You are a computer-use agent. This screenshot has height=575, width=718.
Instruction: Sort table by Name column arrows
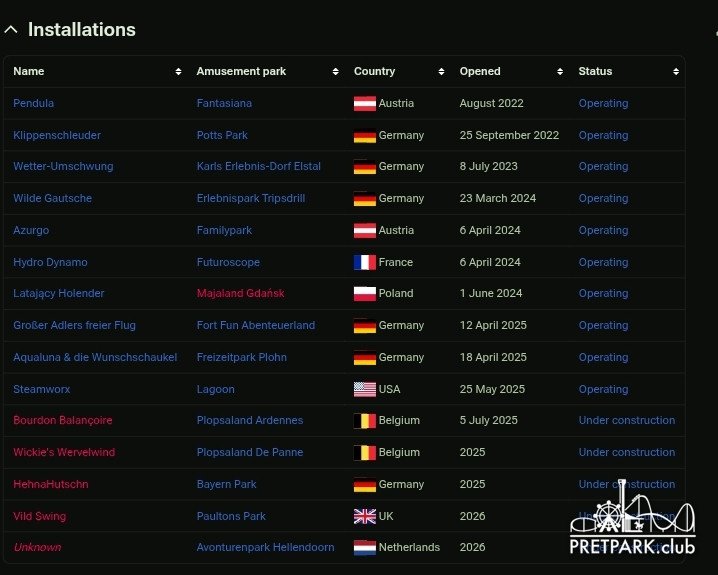(178, 72)
